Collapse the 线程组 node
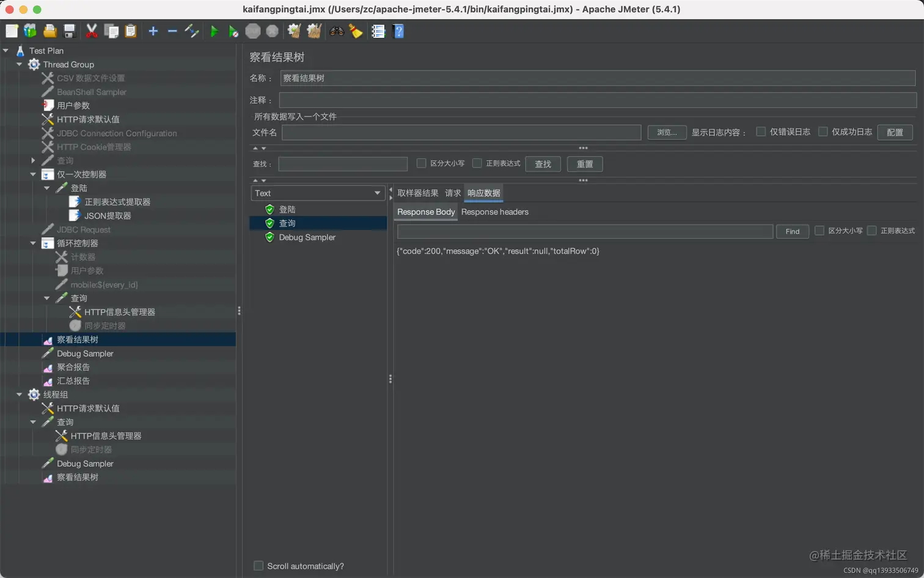The width and height of the screenshot is (924, 578). pos(19,395)
